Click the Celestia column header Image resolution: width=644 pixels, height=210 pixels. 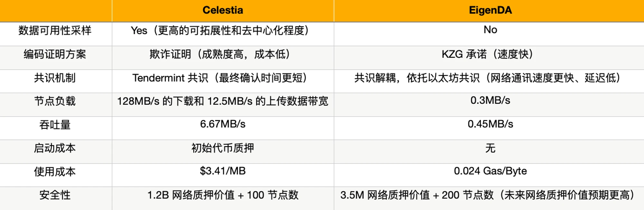(223, 10)
